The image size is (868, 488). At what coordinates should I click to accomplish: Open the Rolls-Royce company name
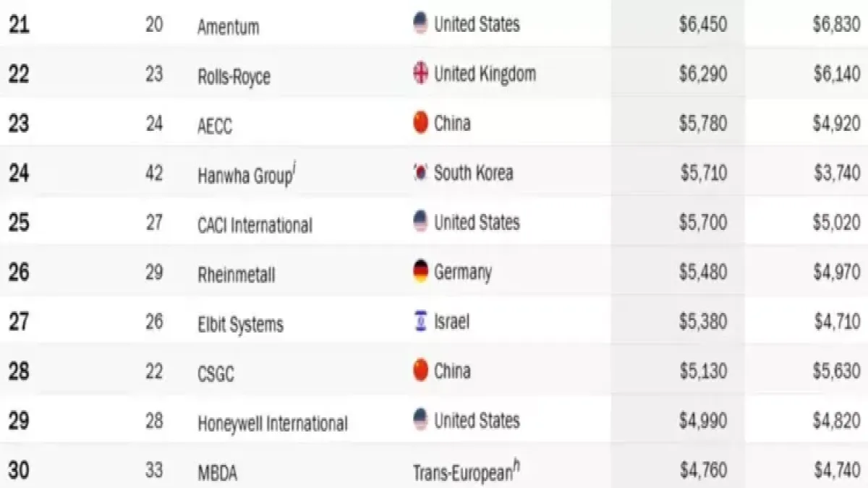(234, 77)
